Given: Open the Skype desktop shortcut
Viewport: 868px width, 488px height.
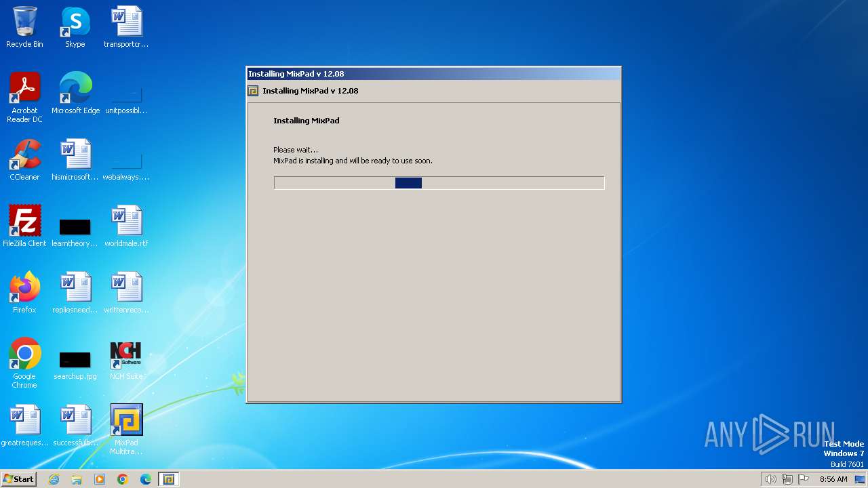Looking at the screenshot, I should point(75,27).
